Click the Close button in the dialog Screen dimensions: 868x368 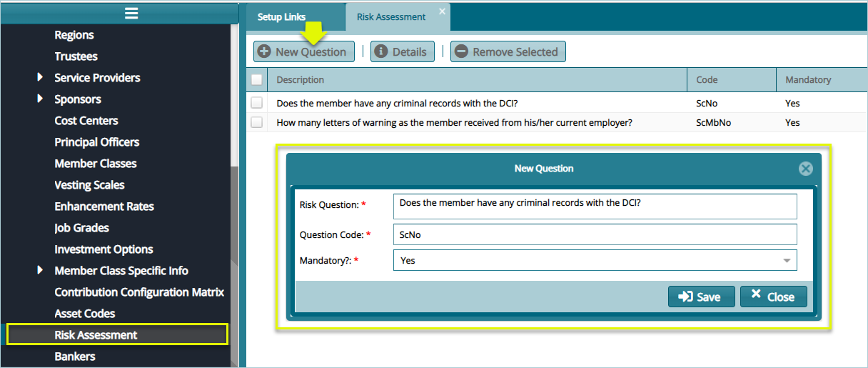coord(773,297)
